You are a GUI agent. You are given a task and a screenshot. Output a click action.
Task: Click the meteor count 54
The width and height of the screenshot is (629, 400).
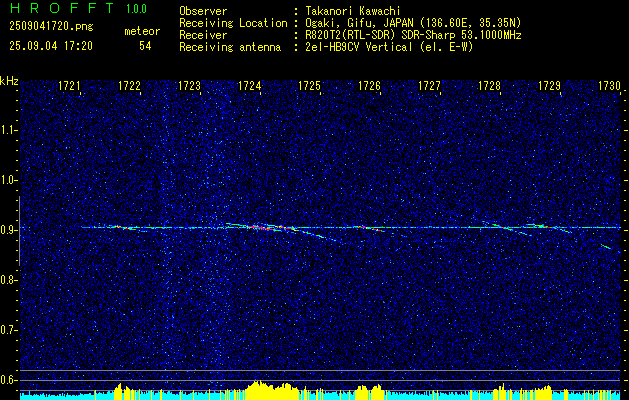[145, 46]
